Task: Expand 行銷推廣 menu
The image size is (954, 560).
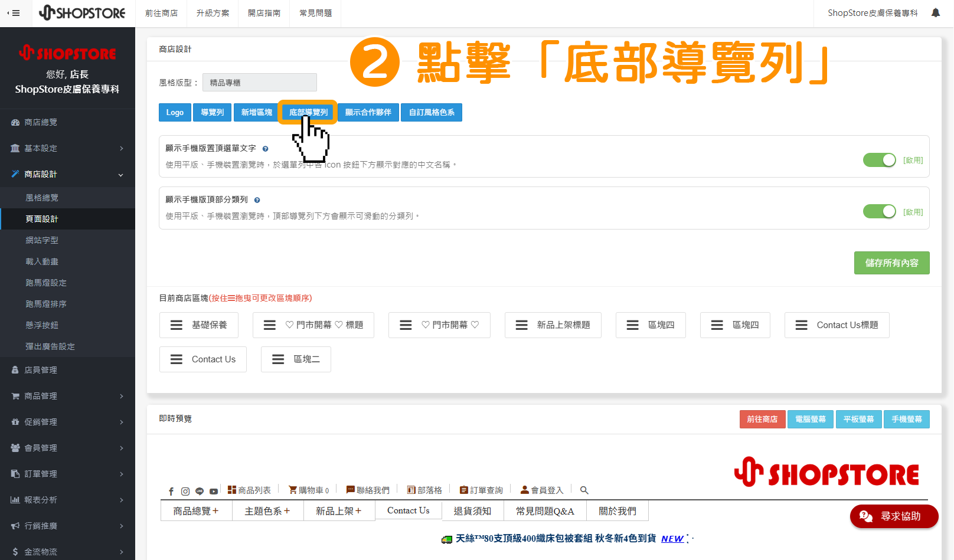Action: (67, 526)
